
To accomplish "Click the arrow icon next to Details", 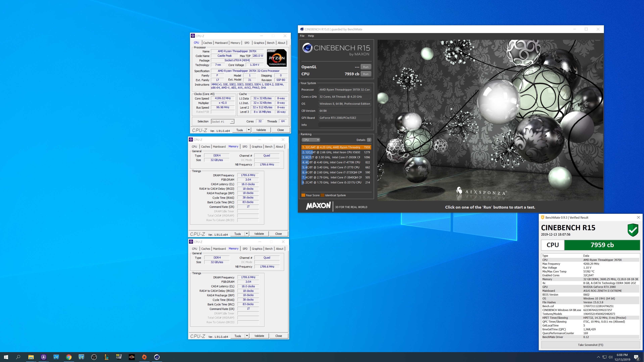I will (369, 140).
